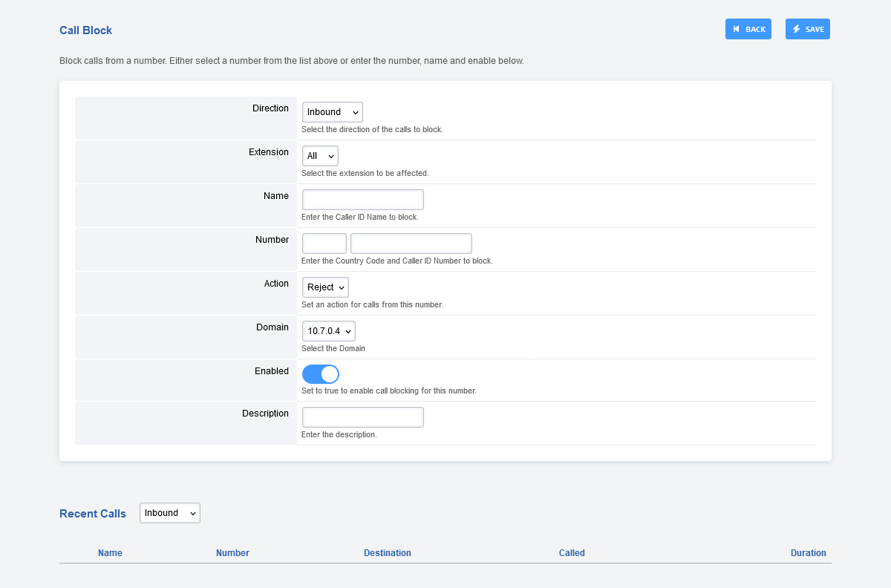Click the lightning bolt icon on Save
This screenshot has width=891, height=588.
(x=797, y=29)
